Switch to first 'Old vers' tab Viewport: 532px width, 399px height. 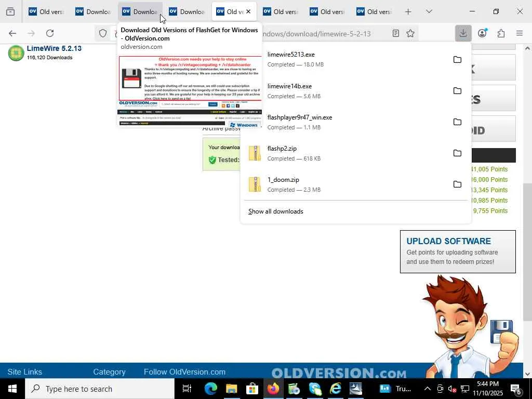tap(46, 11)
